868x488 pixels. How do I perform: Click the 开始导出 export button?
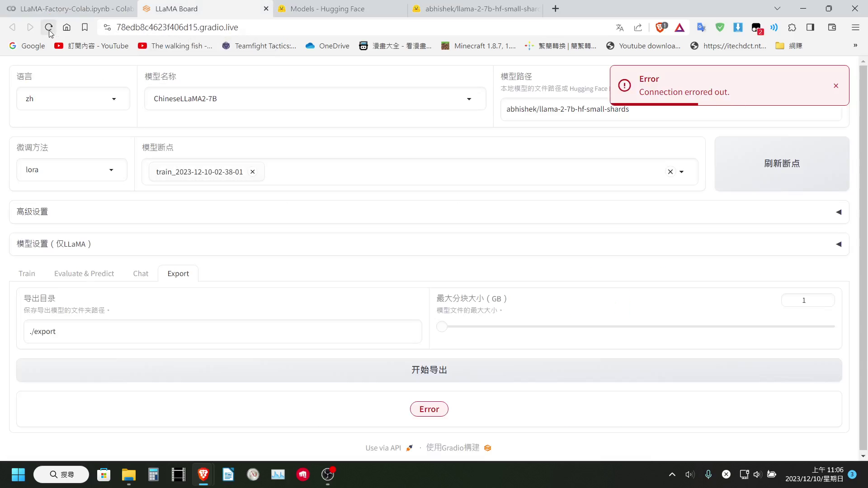tap(429, 370)
